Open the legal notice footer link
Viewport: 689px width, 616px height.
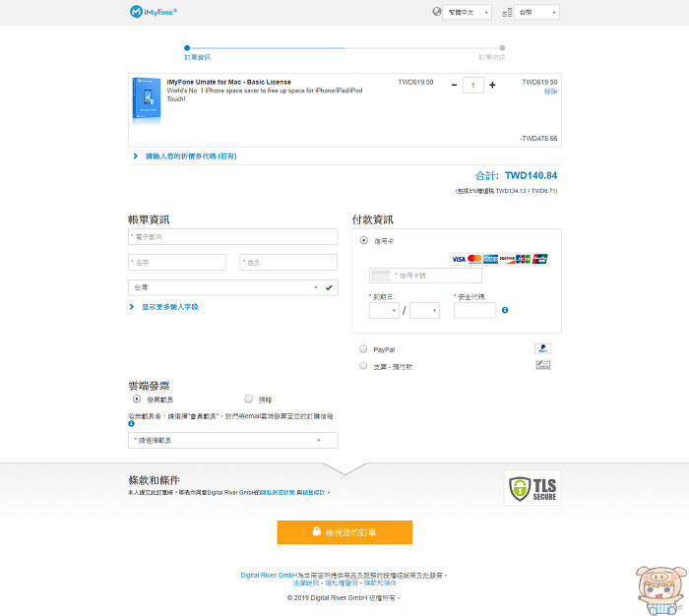306,584
